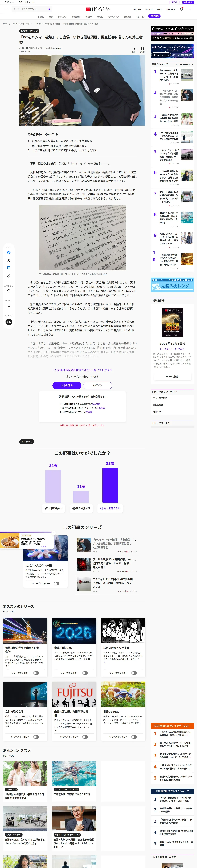Click the WEBで読む button
The height and width of the screenshot is (868, 197).
[x=172, y=376]
